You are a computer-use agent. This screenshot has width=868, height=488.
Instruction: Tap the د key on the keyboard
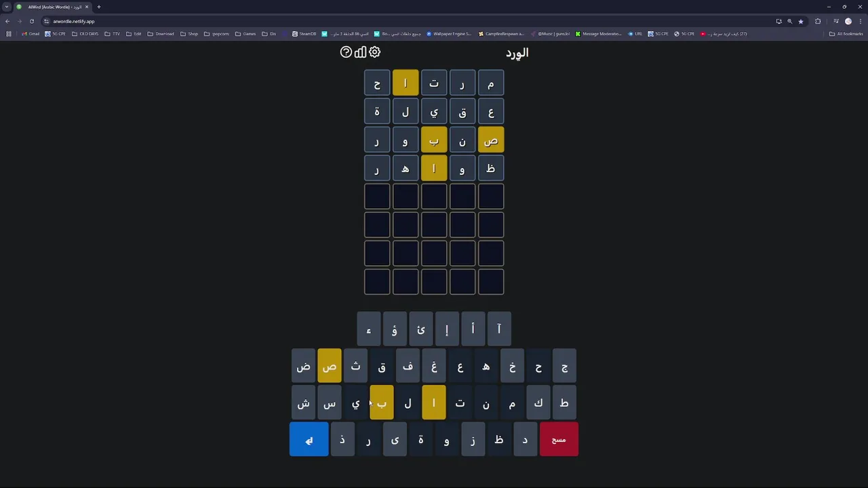tap(525, 440)
